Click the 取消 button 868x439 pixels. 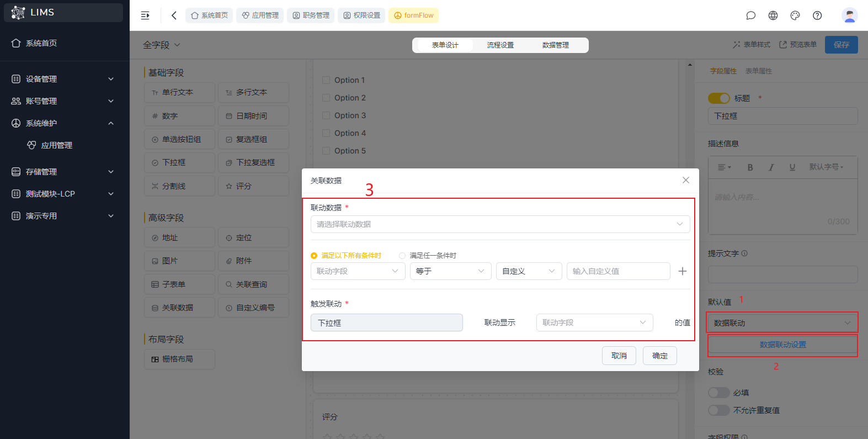point(619,356)
